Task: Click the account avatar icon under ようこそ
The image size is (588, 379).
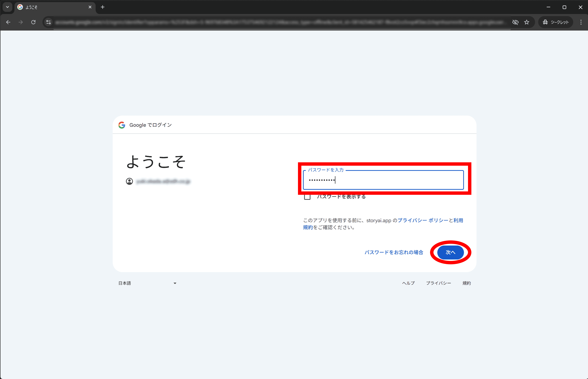Action: coord(129,181)
